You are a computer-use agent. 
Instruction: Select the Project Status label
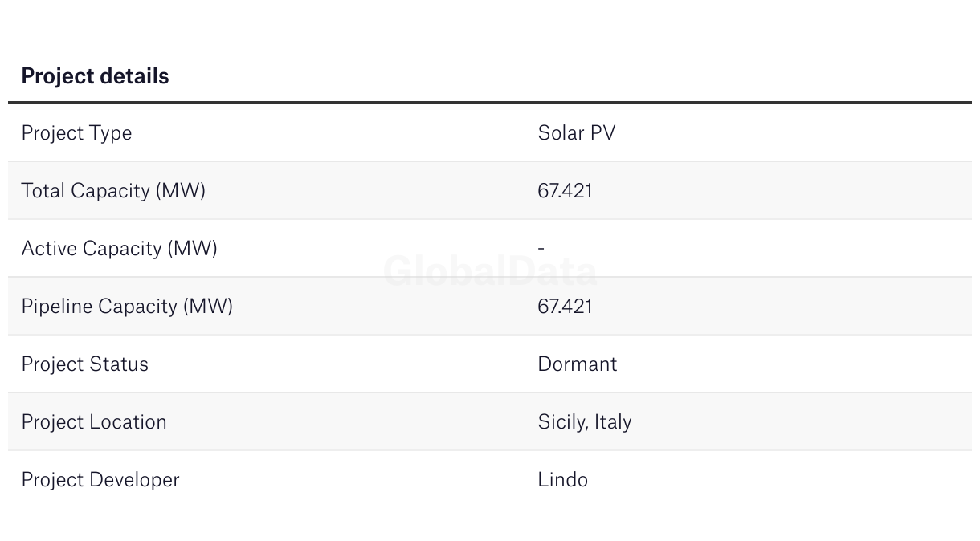pyautogui.click(x=84, y=364)
